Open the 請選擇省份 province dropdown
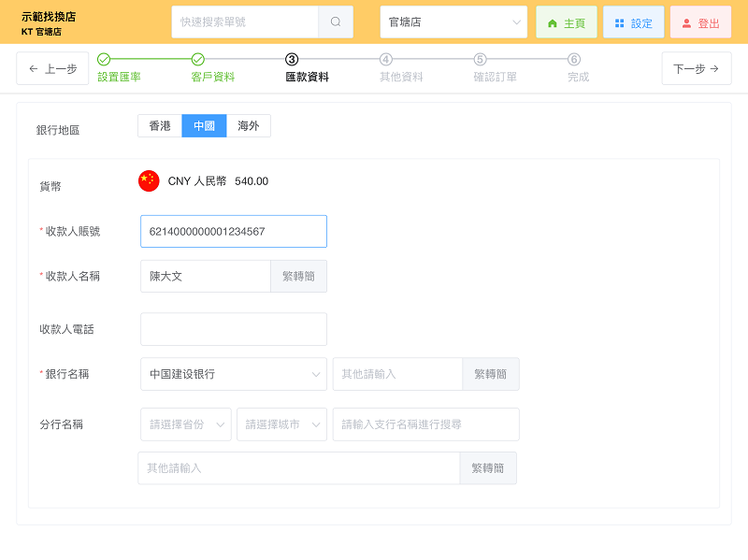 [185, 424]
